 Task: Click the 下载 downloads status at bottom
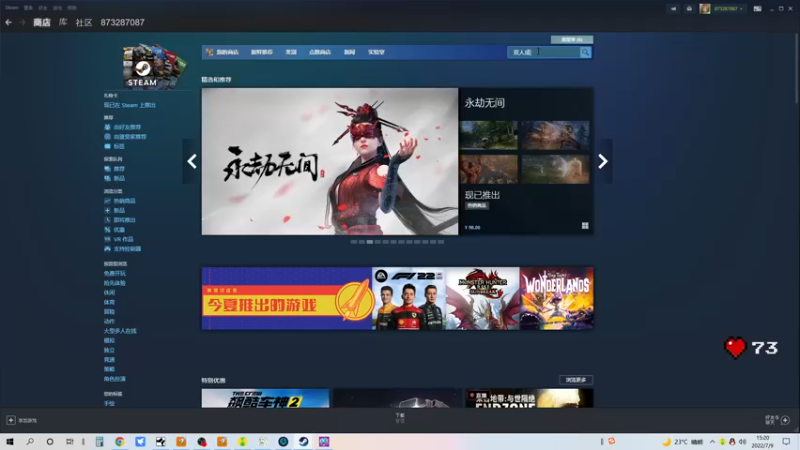400,418
